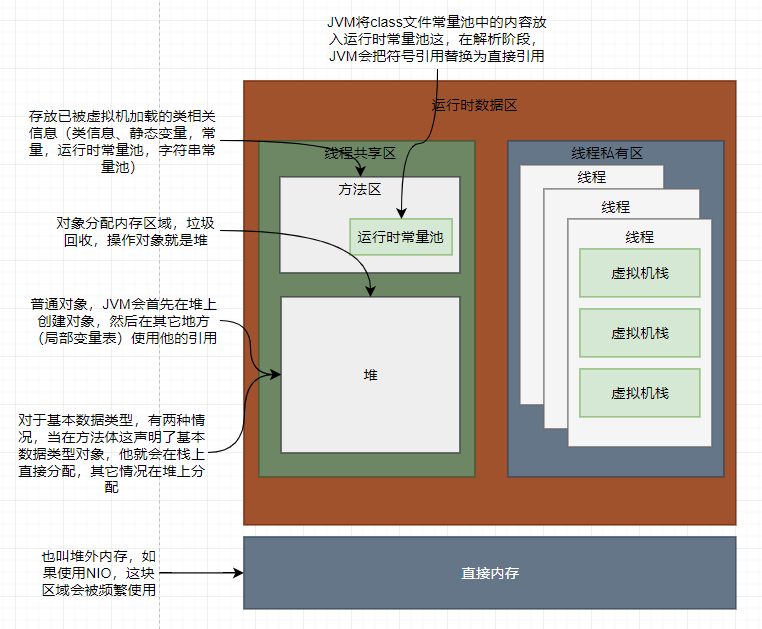Select the 运行时数据区 title text
Screen dimensions: 762x629
pyautogui.click(x=474, y=105)
